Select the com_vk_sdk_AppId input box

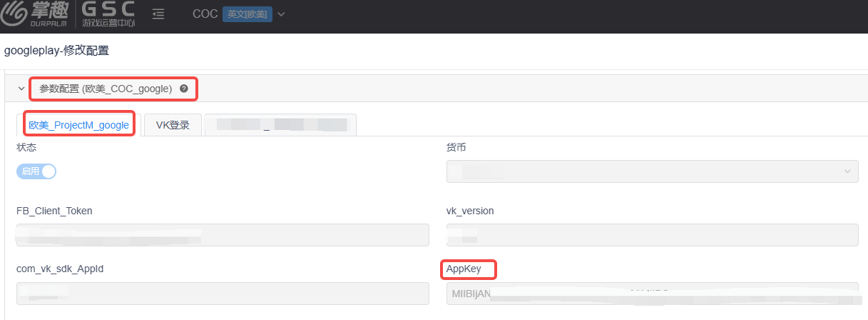click(x=223, y=294)
